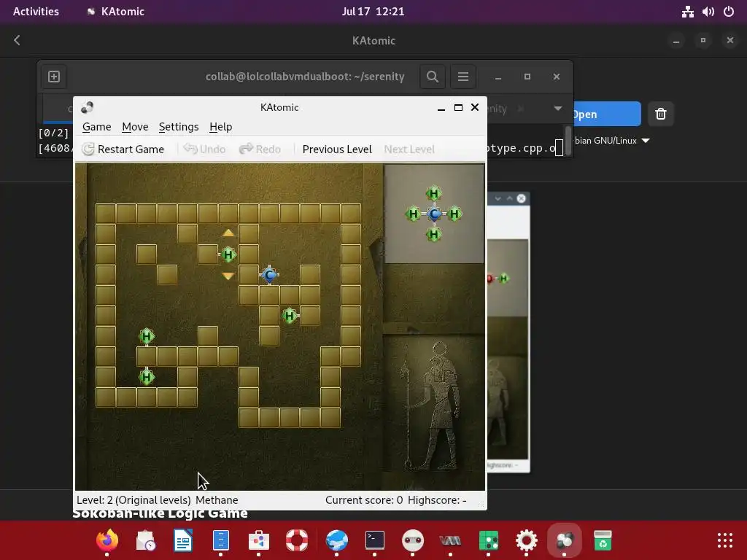Click 'Current score: 0' in status bar

click(364, 500)
